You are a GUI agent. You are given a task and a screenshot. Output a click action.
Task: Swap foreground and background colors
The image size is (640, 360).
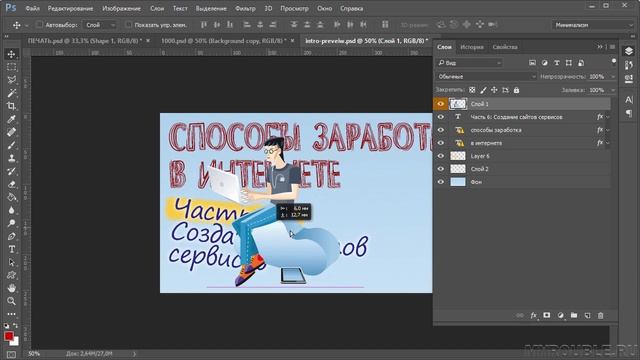tap(16, 326)
